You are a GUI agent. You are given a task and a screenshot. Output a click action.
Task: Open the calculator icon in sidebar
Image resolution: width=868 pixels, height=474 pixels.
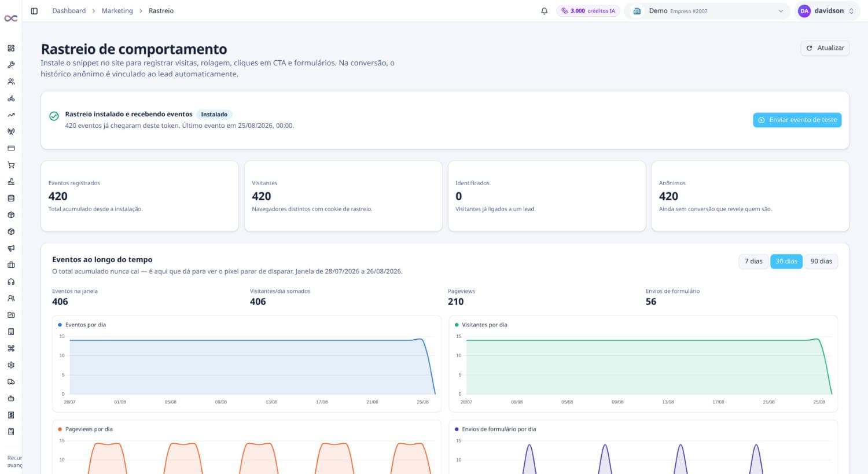click(11, 432)
